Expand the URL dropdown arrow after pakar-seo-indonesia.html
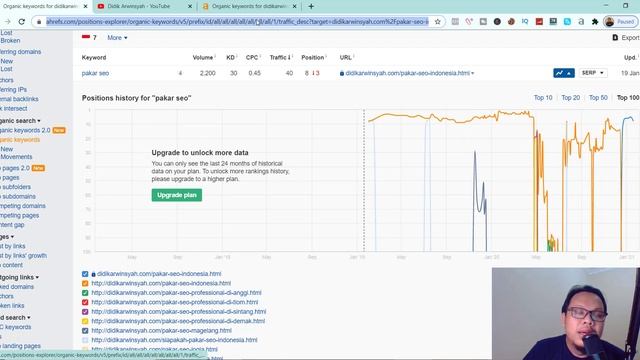The height and width of the screenshot is (360, 640). point(473,73)
